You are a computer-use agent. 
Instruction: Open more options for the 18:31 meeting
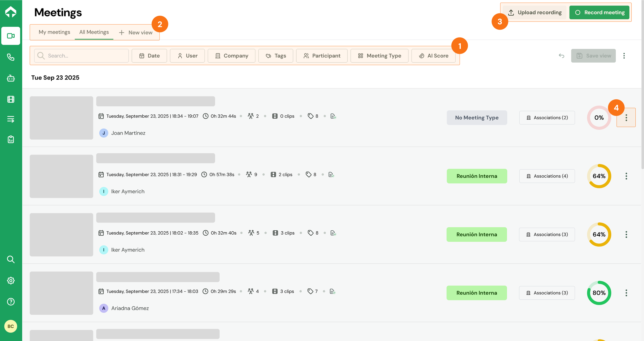[626, 176]
